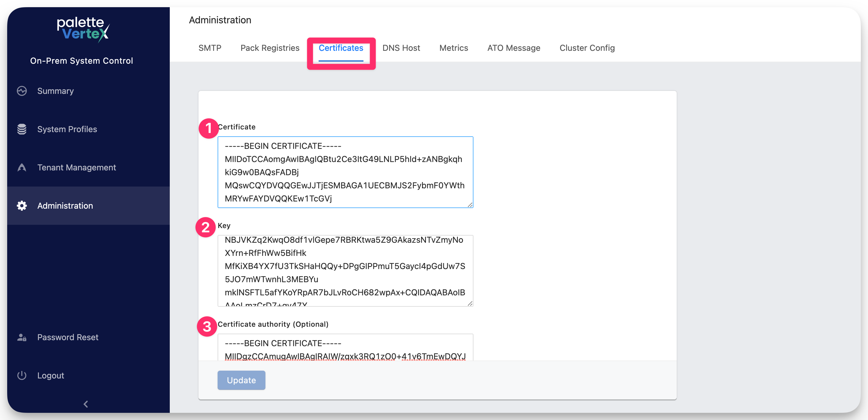Click the 'Key' field label
The image size is (868, 420).
(x=224, y=225)
